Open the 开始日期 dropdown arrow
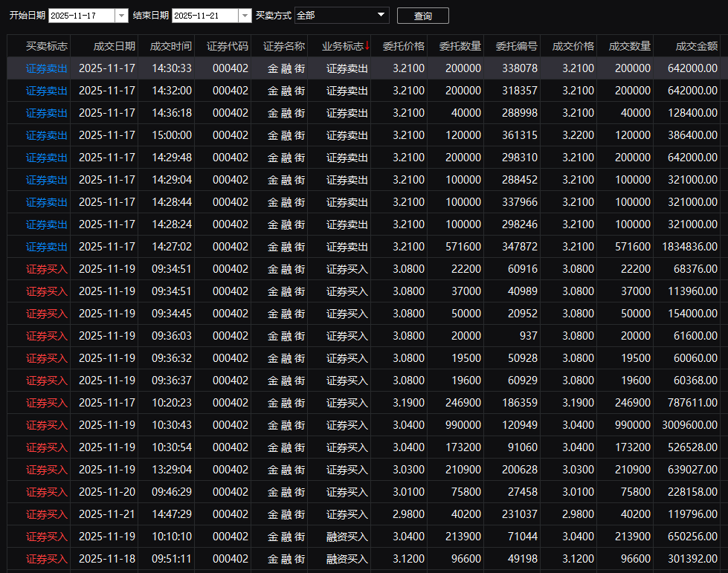This screenshot has width=728, height=573. [x=121, y=16]
